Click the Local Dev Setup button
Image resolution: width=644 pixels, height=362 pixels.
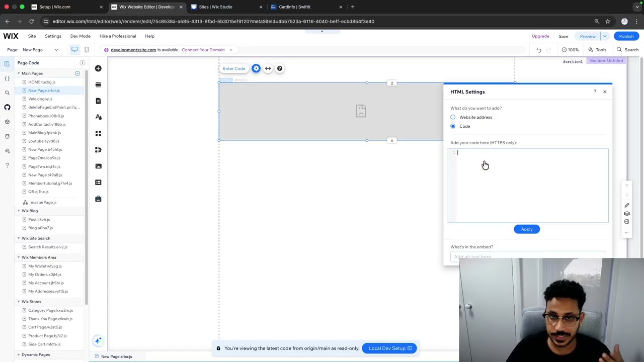[390, 348]
